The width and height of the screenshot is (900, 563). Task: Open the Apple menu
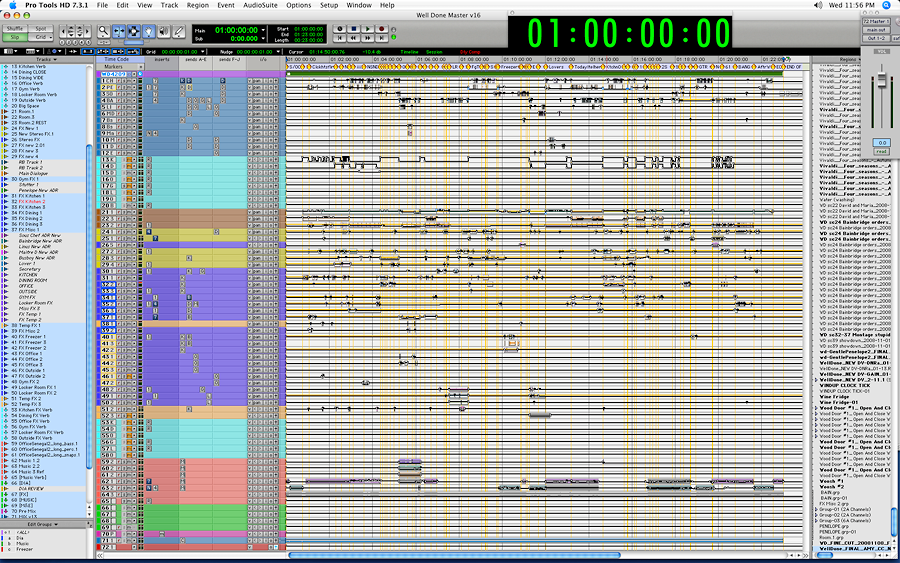click(x=13, y=5)
